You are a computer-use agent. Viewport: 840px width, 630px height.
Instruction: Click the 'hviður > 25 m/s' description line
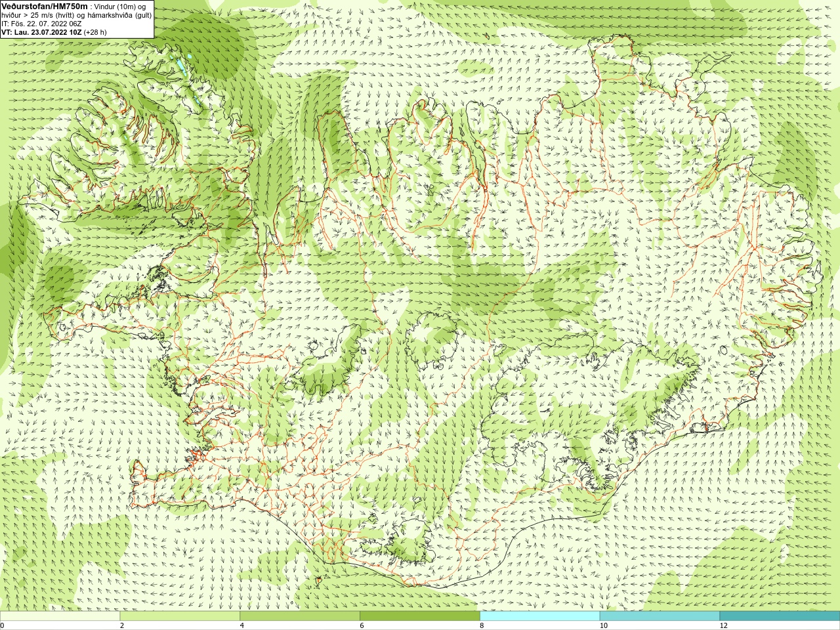[x=77, y=15]
